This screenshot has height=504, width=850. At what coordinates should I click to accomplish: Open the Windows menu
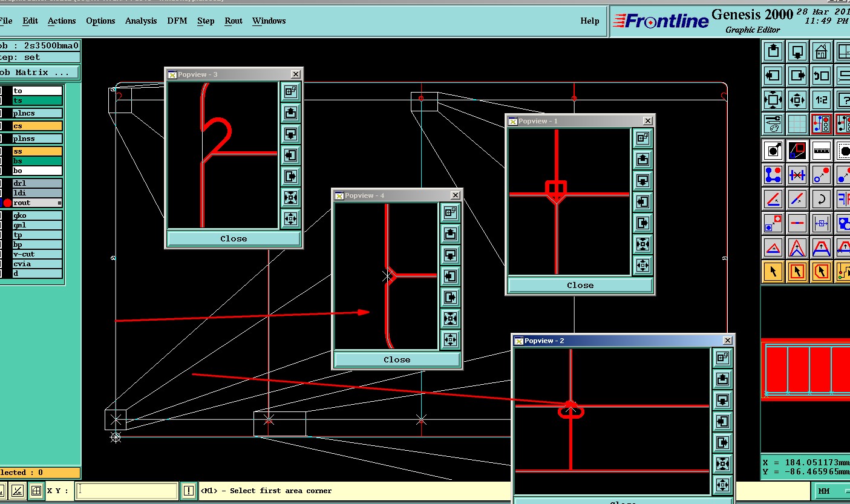point(269,21)
